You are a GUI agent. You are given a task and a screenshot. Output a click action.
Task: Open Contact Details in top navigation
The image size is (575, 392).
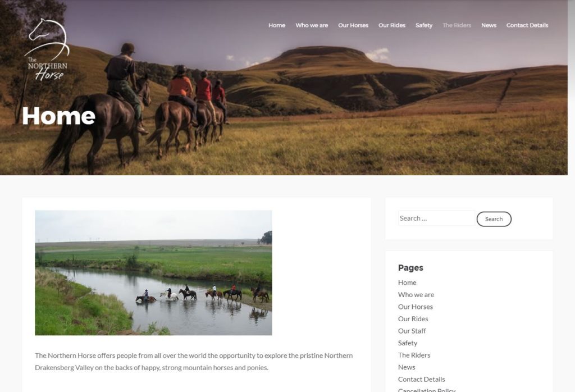tap(527, 25)
